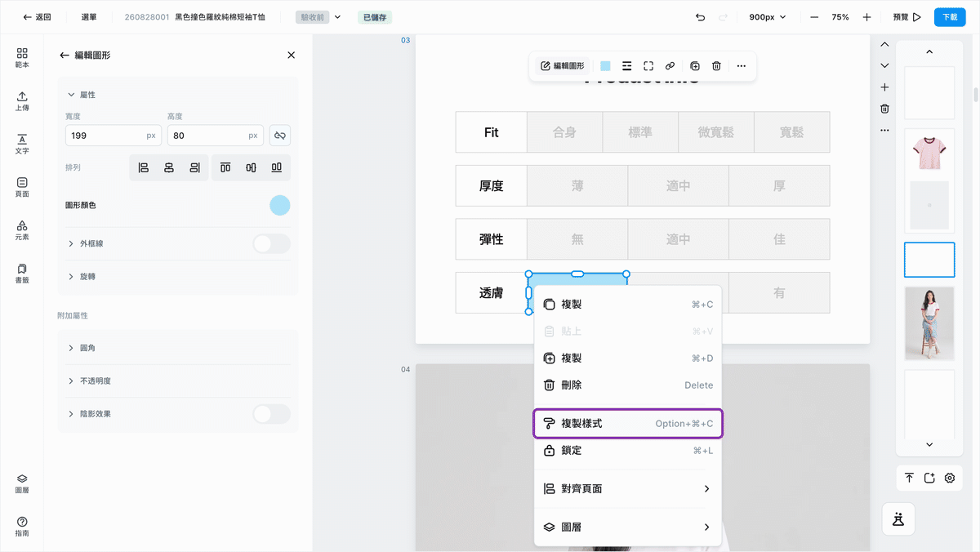Click line-style icon in floating toolbar
The height and width of the screenshot is (552, 980).
627,66
